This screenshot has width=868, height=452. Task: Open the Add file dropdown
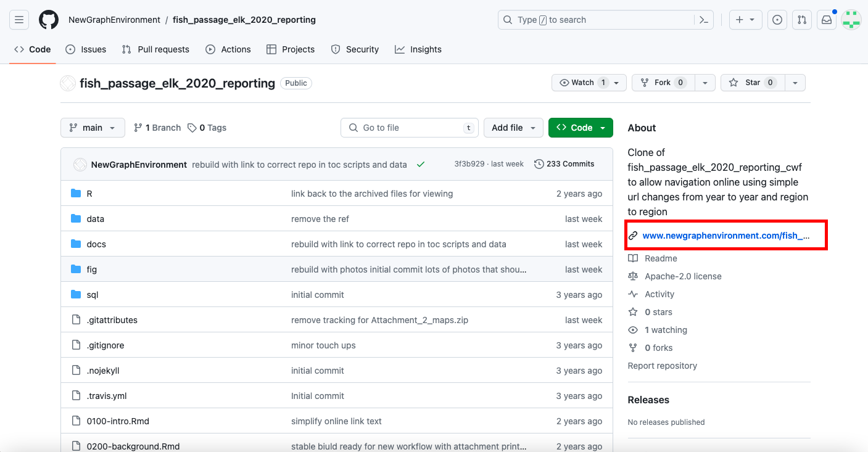click(513, 128)
